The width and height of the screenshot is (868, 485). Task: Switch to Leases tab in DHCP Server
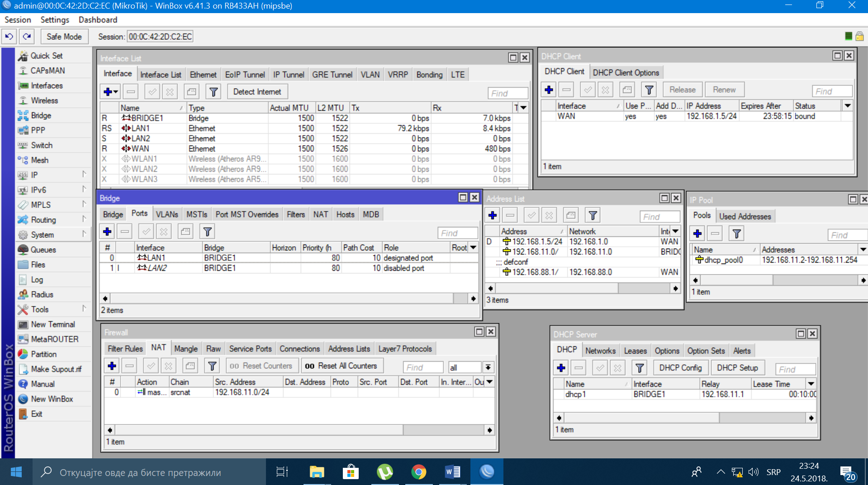click(x=635, y=351)
